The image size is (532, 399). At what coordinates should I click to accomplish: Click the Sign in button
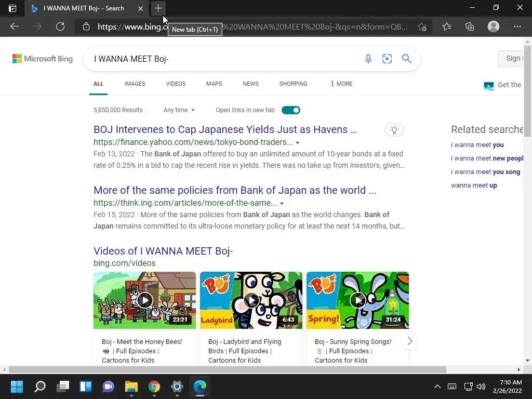(x=511, y=58)
